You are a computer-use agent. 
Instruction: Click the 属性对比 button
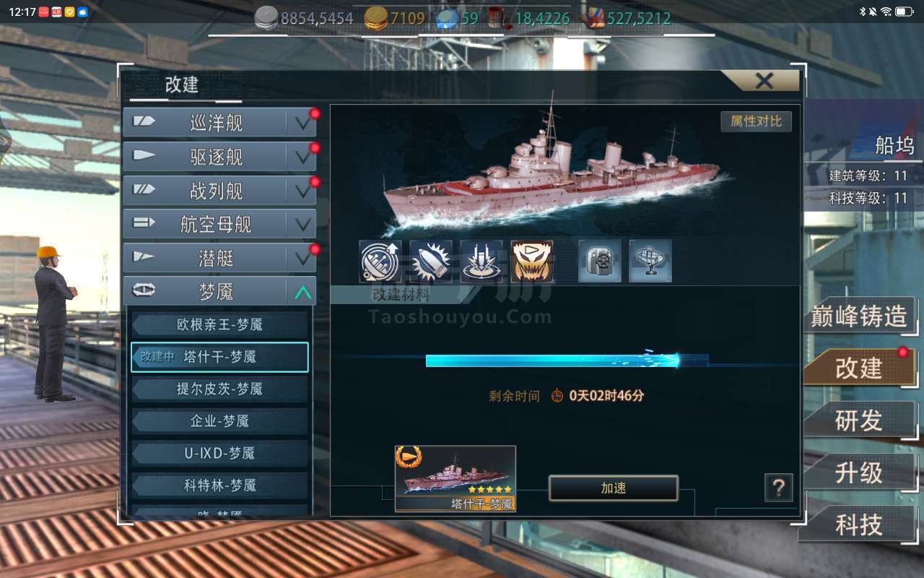tap(756, 121)
